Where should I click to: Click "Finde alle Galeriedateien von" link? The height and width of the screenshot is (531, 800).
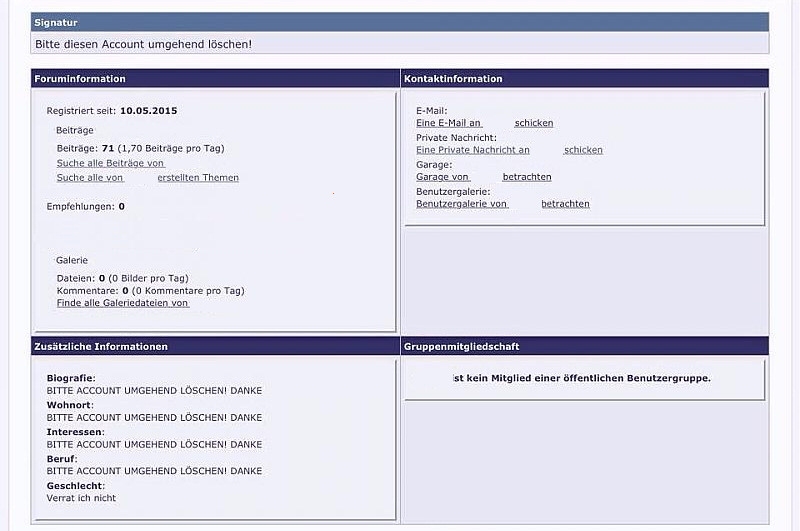coord(122,303)
